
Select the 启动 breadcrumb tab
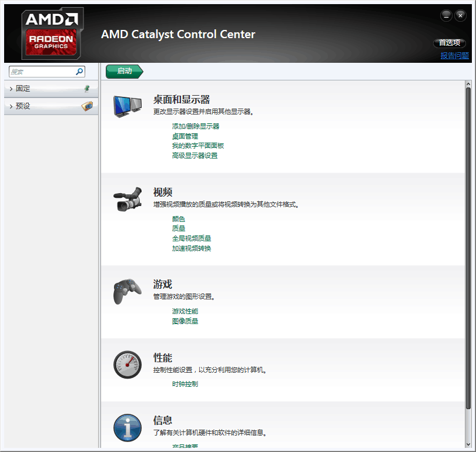[x=124, y=71]
